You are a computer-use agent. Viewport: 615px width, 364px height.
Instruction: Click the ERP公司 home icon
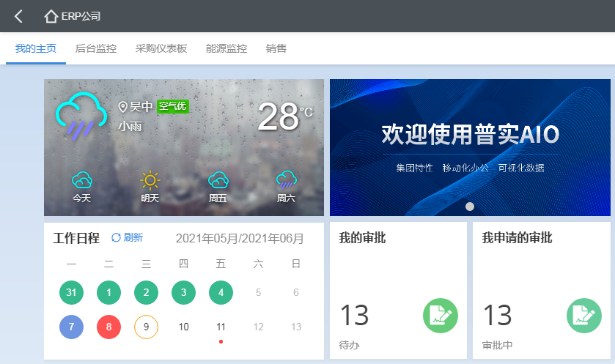click(x=51, y=16)
